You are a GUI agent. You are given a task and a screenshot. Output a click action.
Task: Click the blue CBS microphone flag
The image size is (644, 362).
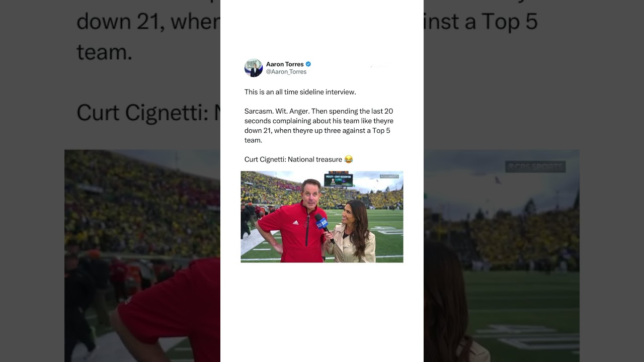pos(322,222)
